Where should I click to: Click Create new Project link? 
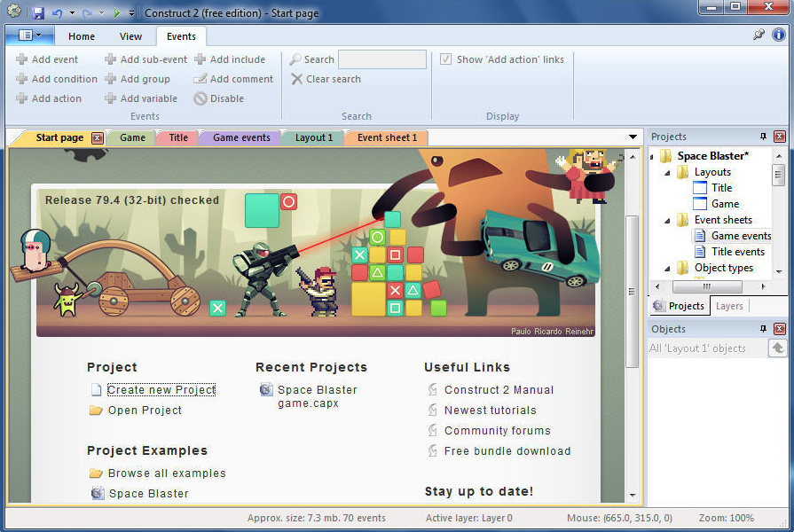(161, 390)
